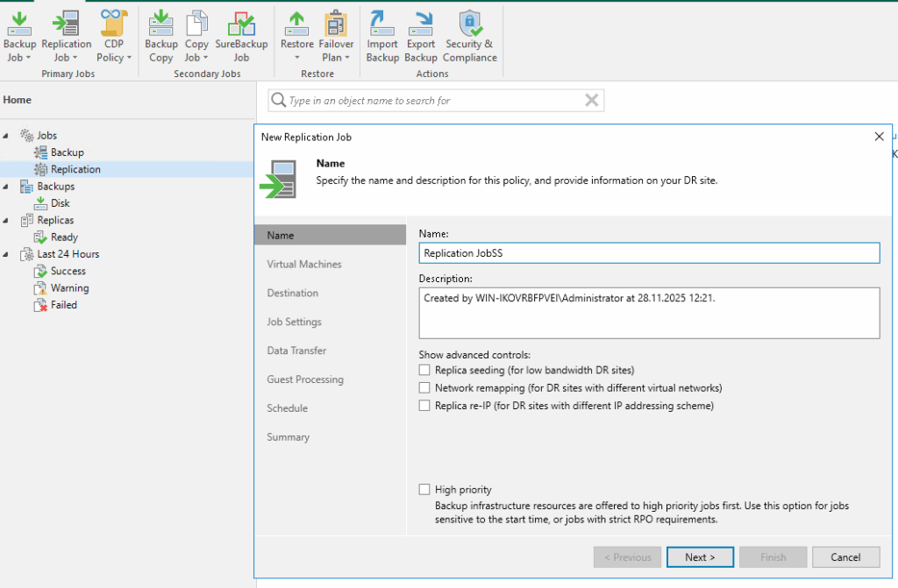898x588 pixels.
Task: Collapse the Jobs tree node
Action: (x=7, y=136)
